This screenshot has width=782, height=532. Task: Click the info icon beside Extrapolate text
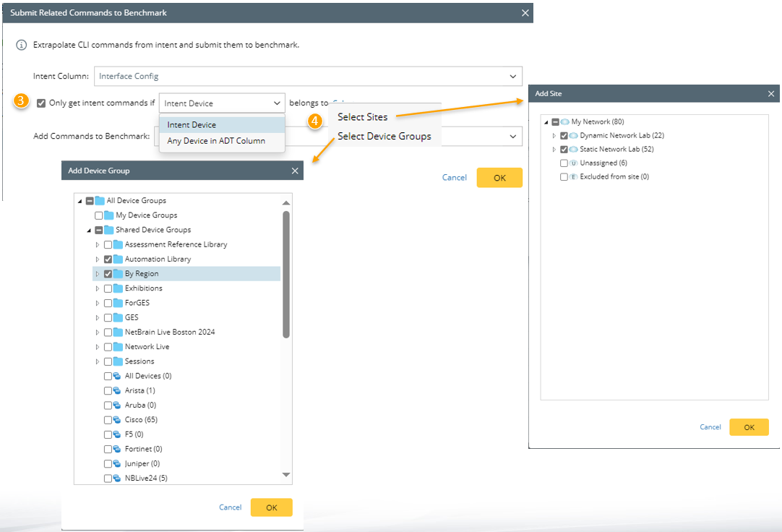click(x=22, y=45)
